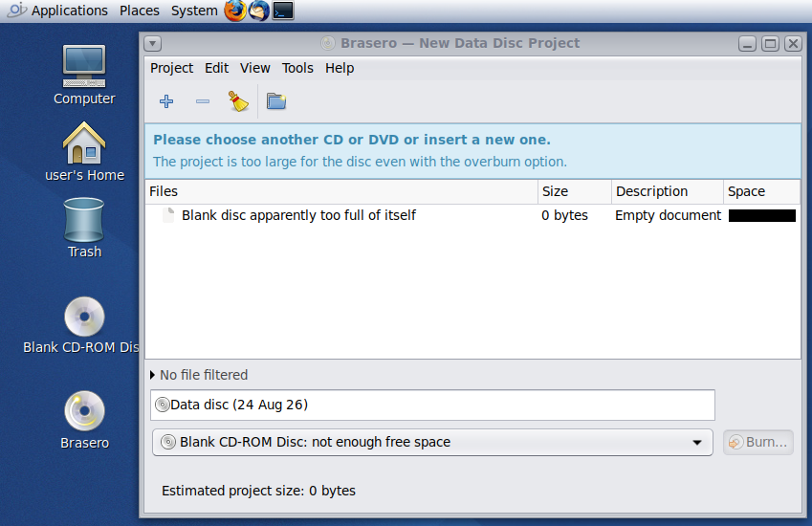Image resolution: width=812 pixels, height=526 pixels.
Task: Sort by Description column header
Action: [667, 191]
